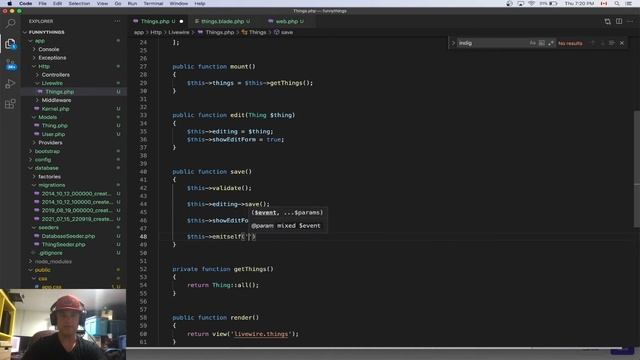Open the Terminal menu
The height and width of the screenshot is (360, 640).
[153, 3]
